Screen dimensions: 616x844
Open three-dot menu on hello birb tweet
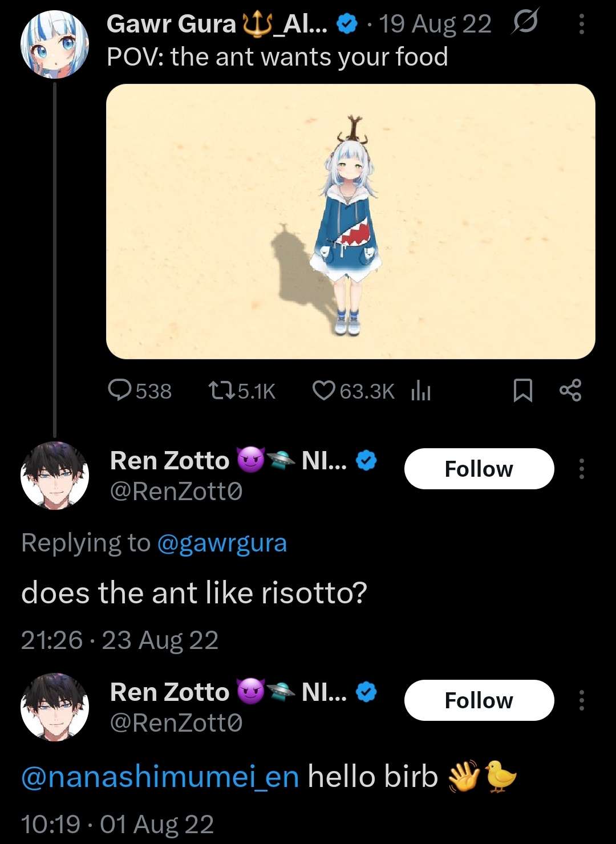582,700
